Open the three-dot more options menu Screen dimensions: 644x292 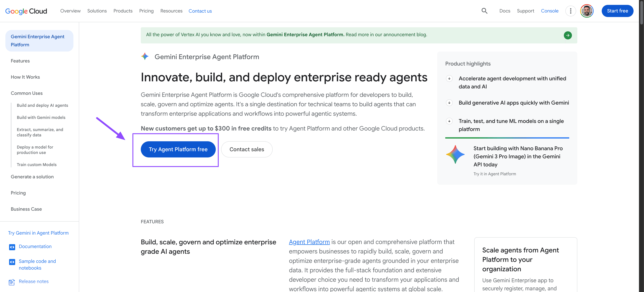coord(571,11)
